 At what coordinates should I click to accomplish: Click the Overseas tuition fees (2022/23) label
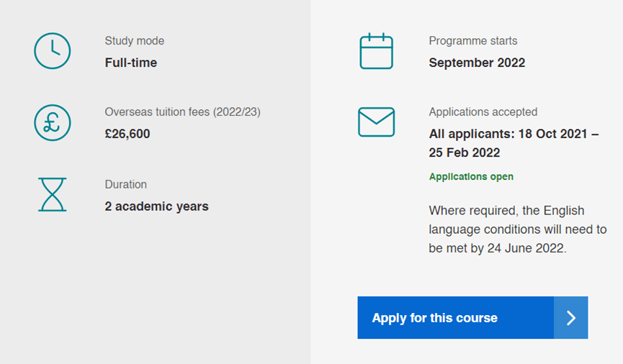coord(182,112)
